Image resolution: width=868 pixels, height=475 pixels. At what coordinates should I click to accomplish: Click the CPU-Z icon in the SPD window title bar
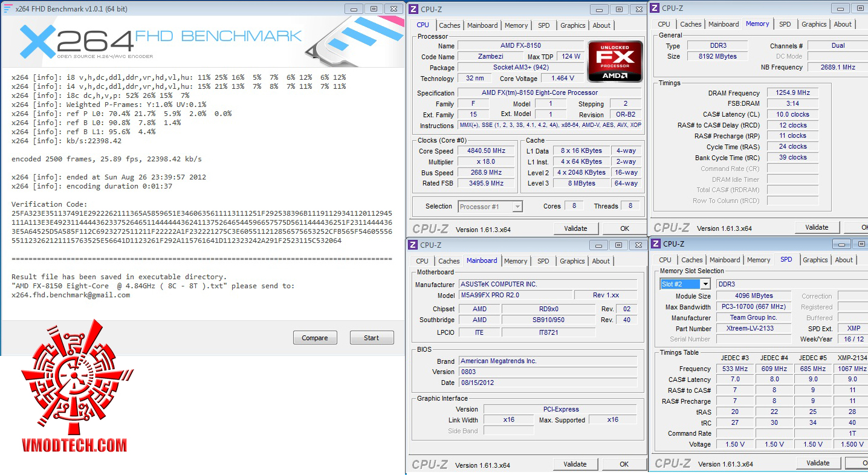655,244
